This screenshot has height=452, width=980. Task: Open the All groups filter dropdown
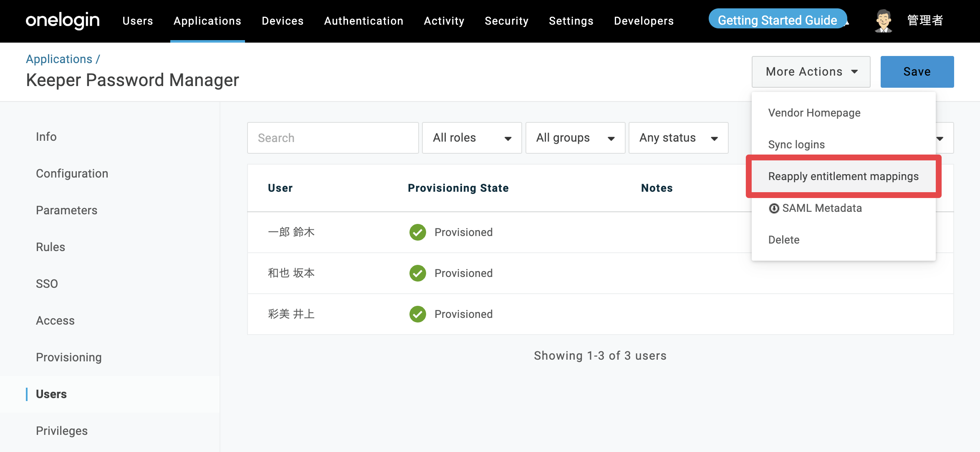(575, 138)
